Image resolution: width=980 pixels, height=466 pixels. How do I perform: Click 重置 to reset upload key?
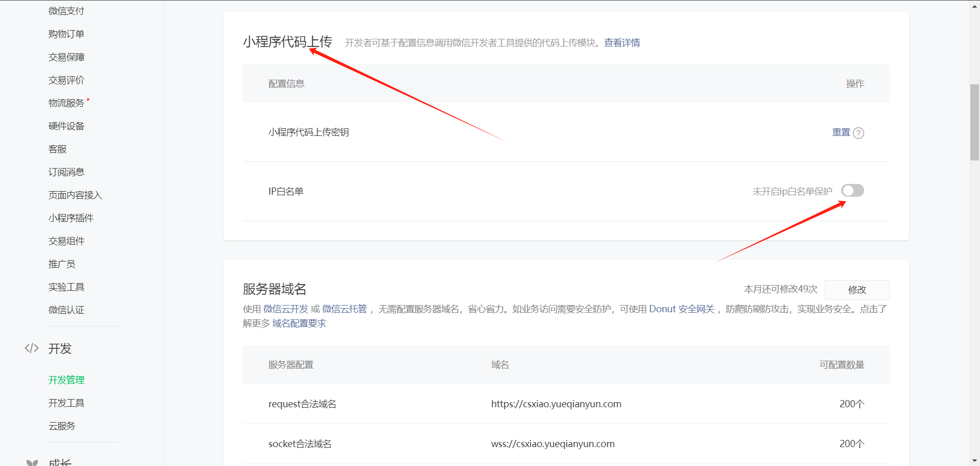point(841,132)
